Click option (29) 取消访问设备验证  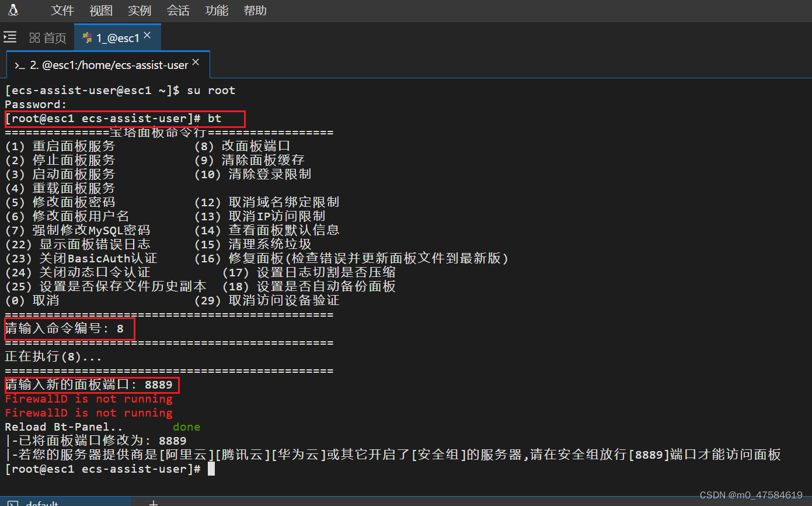click(267, 300)
